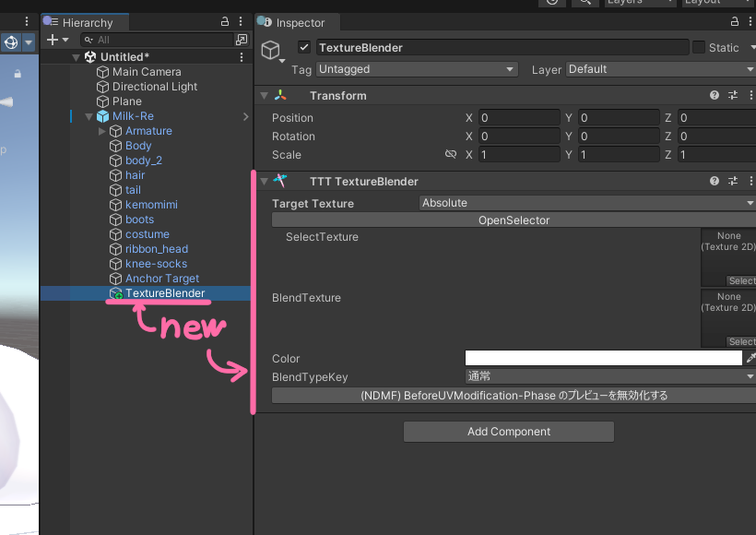Open the TextureBlender component context menu icon
The height and width of the screenshot is (535, 756).
tap(751, 181)
